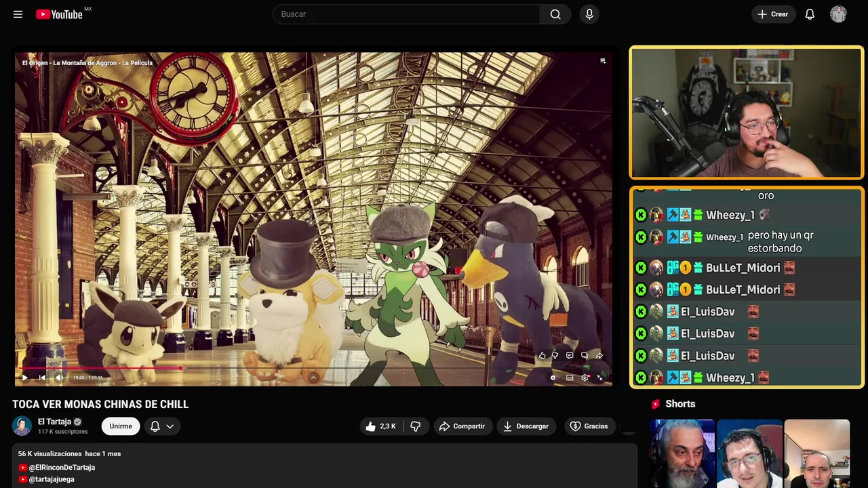868x488 pixels.
Task: Click the share arrow overlay on video
Action: tap(599, 355)
